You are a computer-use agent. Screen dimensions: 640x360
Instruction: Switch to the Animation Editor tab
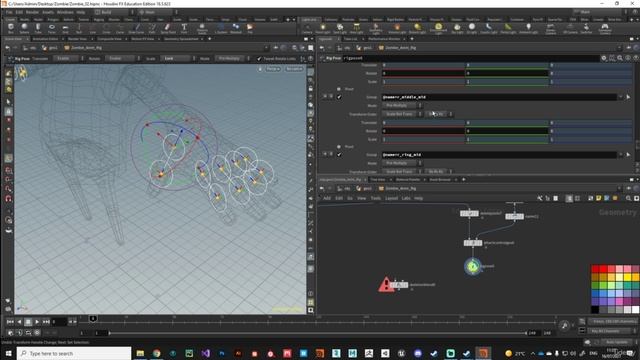[45, 39]
